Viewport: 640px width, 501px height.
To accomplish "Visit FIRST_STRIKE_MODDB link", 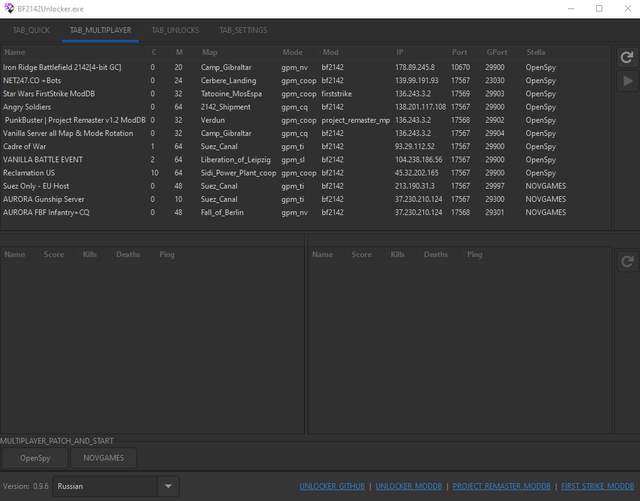I will [x=598, y=486].
